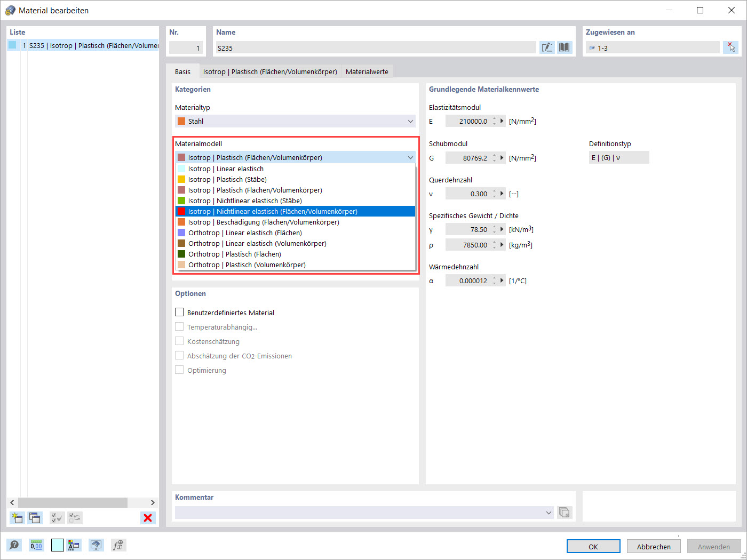
Task: Open the help question mark icon
Action: click(x=14, y=545)
